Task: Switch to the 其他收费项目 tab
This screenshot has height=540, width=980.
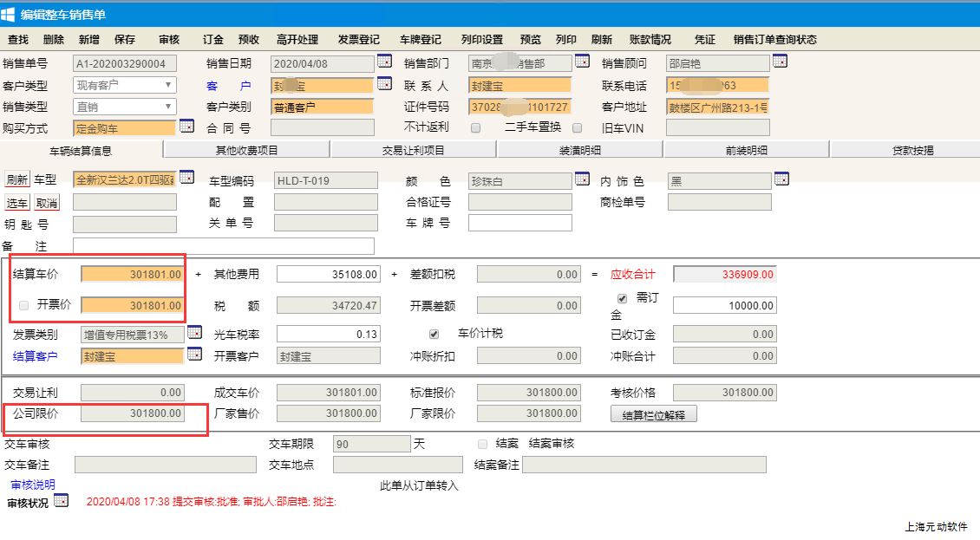Action: pos(246,150)
